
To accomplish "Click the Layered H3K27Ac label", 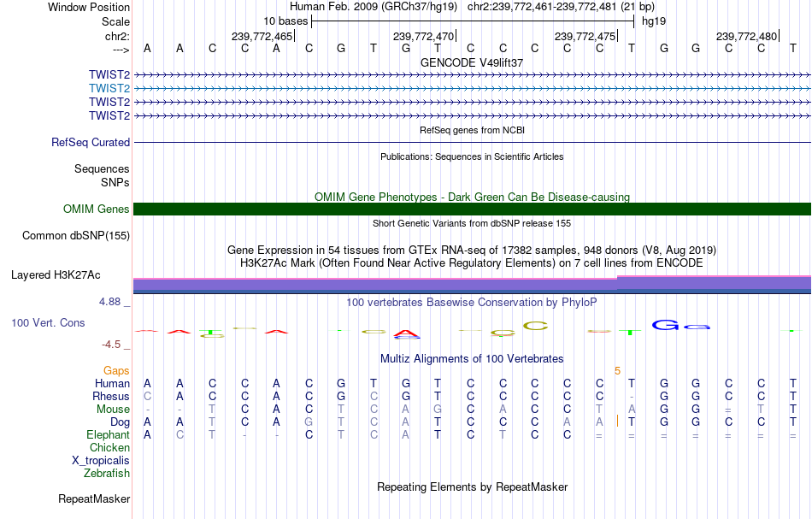I will coord(56,275).
